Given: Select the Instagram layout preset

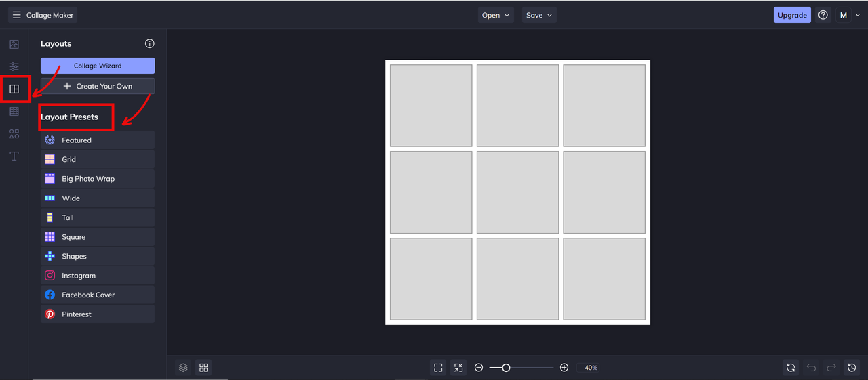Looking at the screenshot, I should click(98, 276).
